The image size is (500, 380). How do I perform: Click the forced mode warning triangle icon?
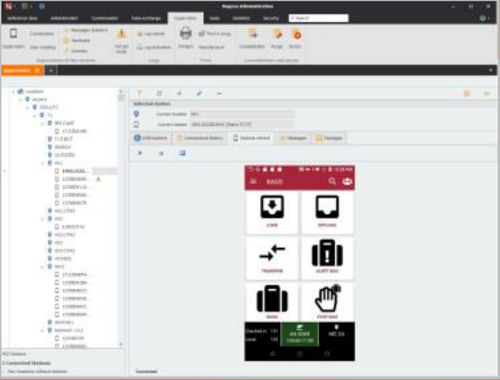pyautogui.click(x=121, y=34)
